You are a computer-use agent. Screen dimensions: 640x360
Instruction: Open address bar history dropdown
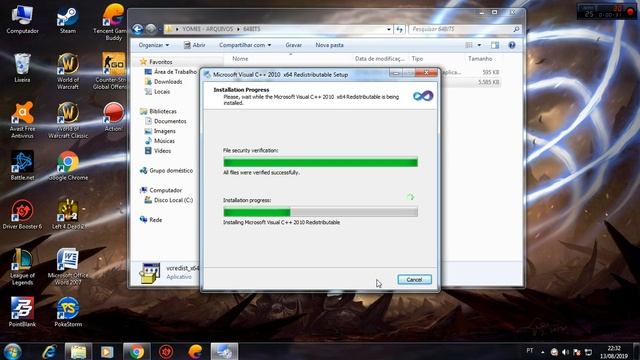pos(389,29)
